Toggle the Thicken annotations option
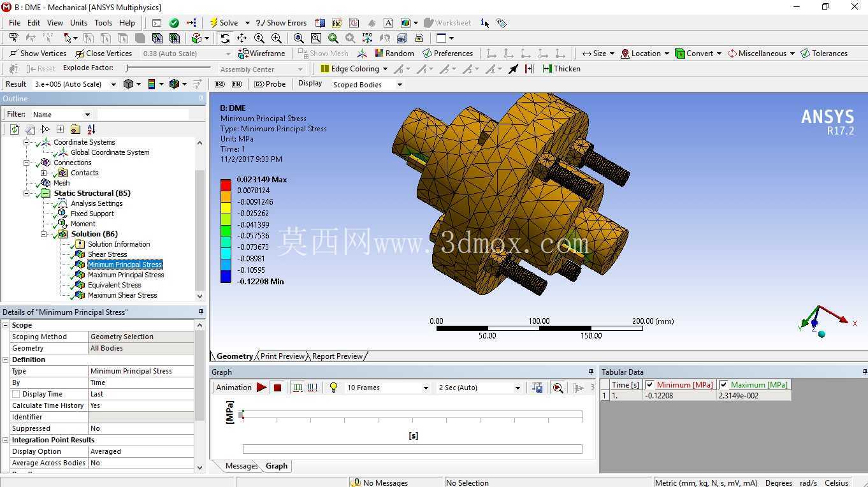 pyautogui.click(x=561, y=69)
